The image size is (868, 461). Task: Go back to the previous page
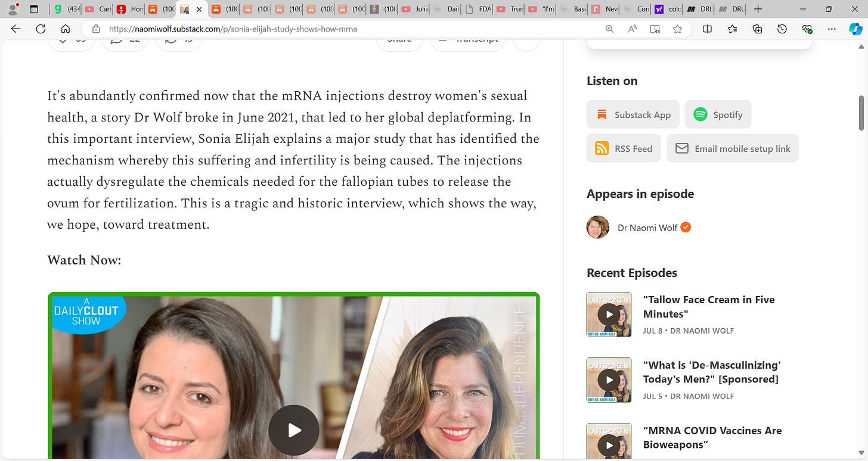pos(15,29)
